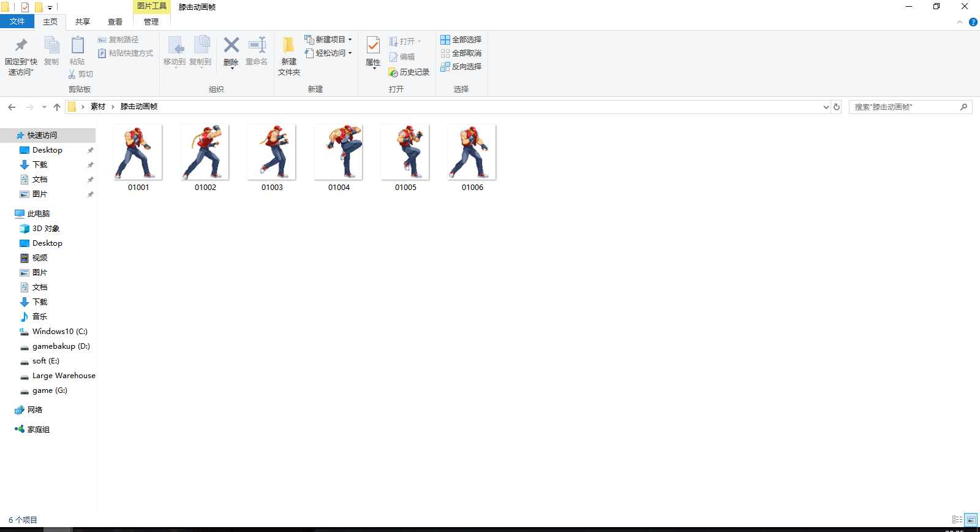
Task: Switch to the 查看 ribbon tab
Action: coord(115,22)
